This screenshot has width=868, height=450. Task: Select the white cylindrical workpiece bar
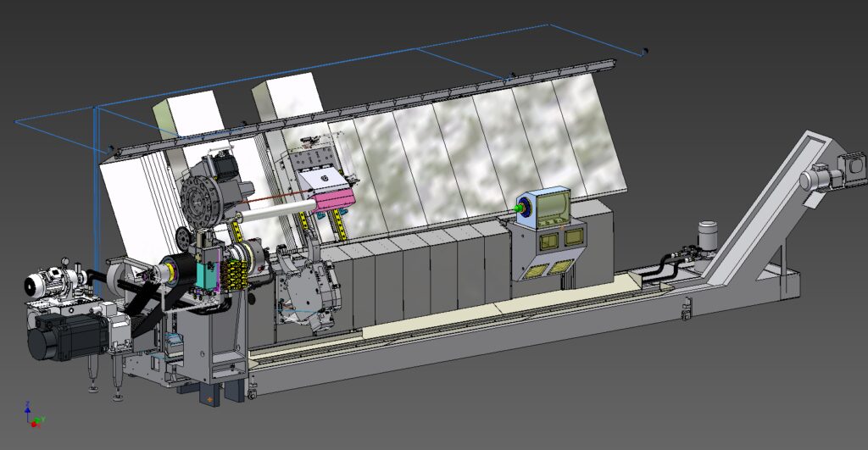(x=278, y=211)
